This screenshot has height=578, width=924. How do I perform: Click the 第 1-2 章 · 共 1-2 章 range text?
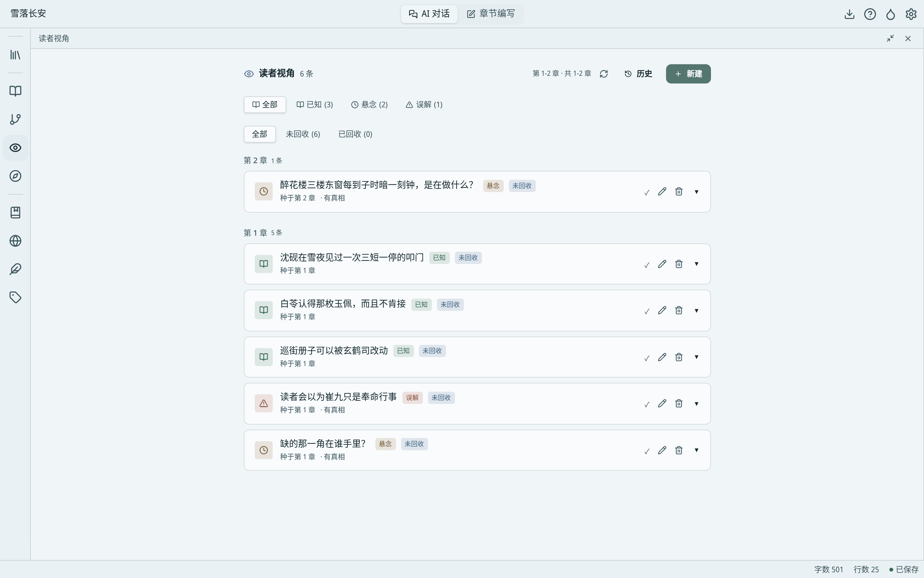tap(562, 74)
